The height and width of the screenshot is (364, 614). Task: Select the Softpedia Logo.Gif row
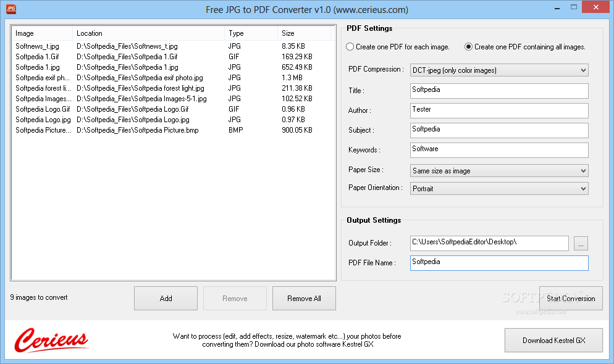point(172,109)
